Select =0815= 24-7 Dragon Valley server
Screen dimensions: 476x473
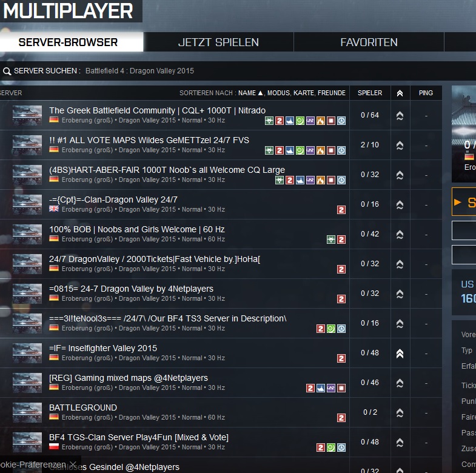(131, 289)
